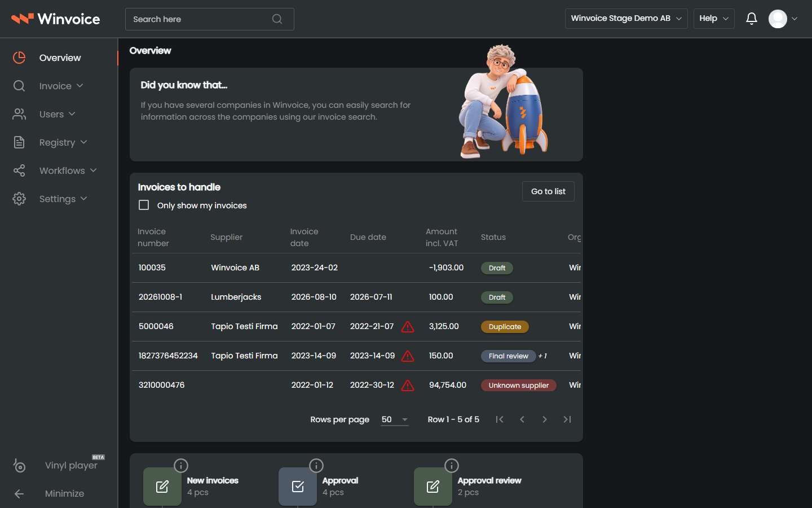This screenshot has width=812, height=508.
Task: Click info icon above Approval card
Action: click(316, 466)
